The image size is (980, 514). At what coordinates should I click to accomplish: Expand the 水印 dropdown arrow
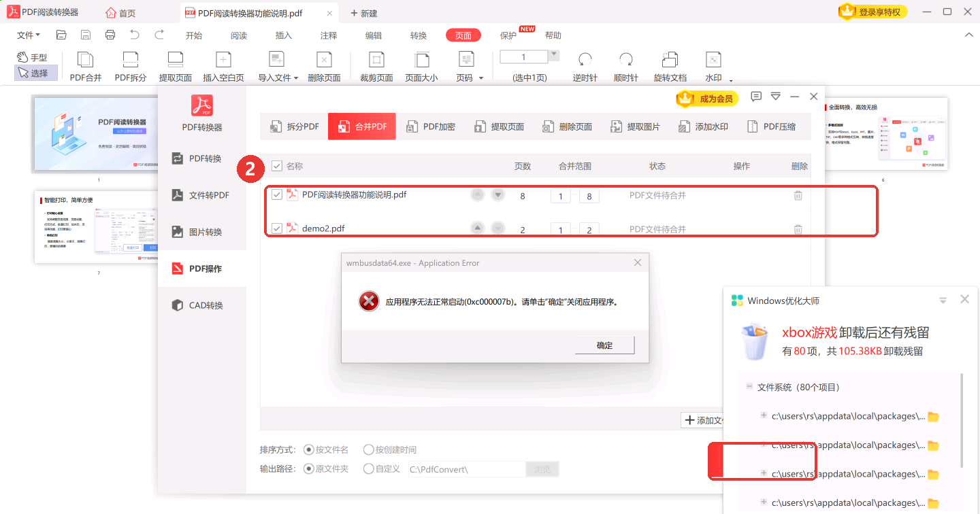coord(731,80)
